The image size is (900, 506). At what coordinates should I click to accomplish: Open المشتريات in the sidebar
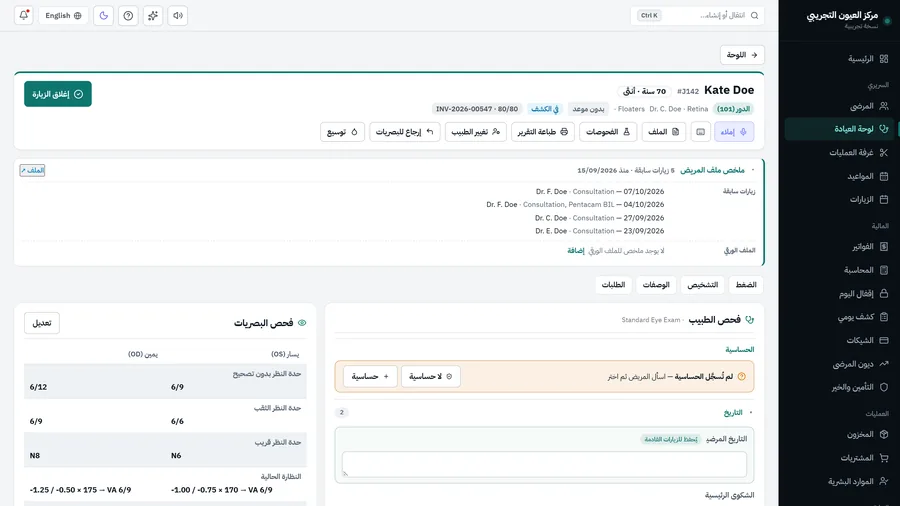pos(839,458)
